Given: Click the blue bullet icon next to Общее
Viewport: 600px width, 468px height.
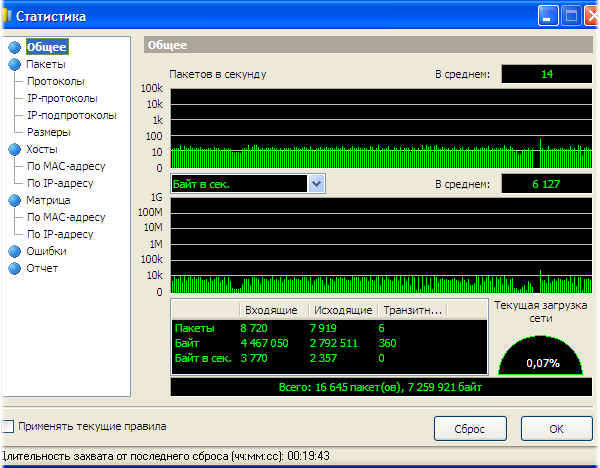Looking at the screenshot, I should 15,47.
